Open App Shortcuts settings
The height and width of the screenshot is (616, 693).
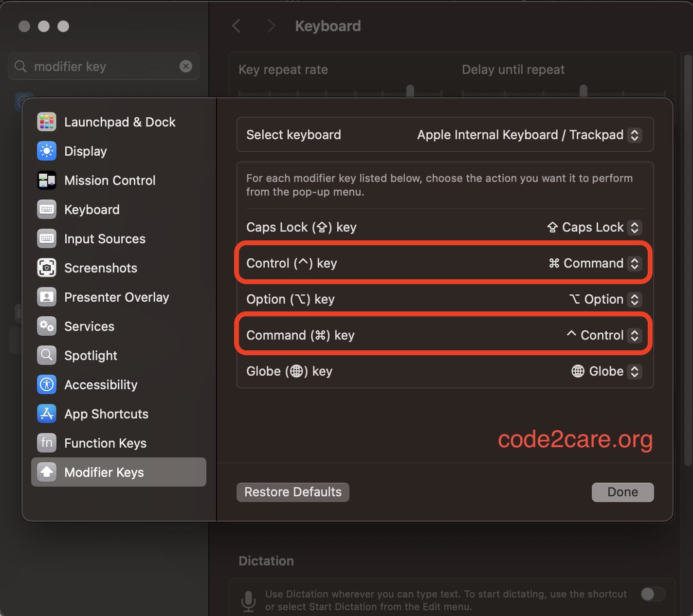click(x=106, y=414)
